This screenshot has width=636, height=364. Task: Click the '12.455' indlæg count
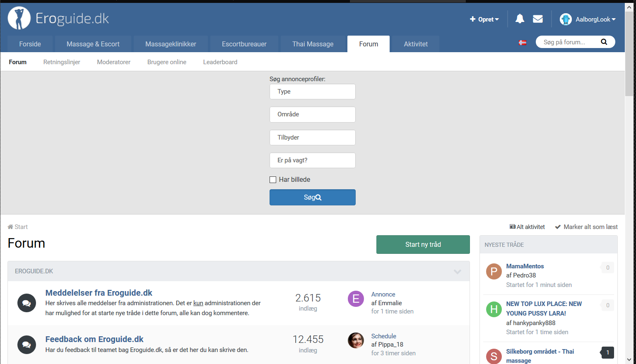coord(308,340)
